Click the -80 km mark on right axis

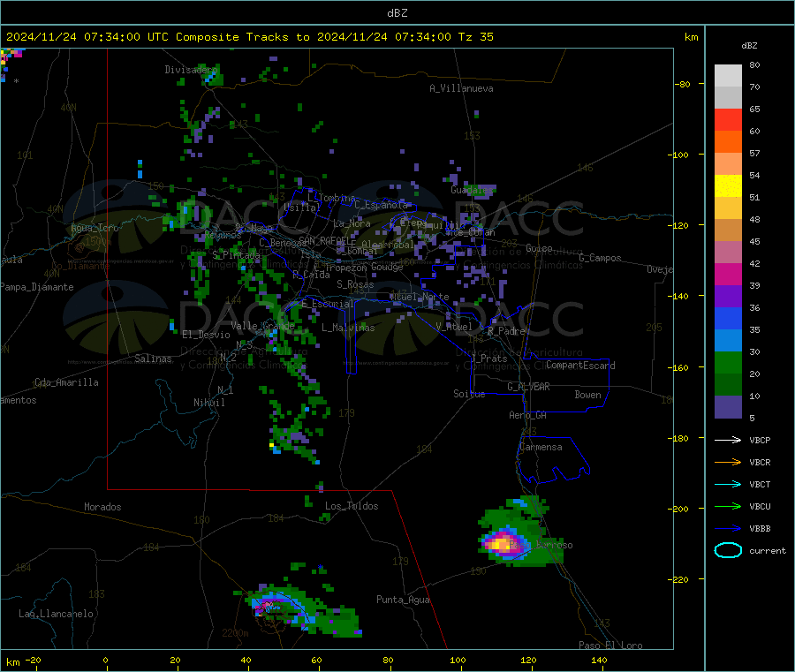(x=681, y=84)
